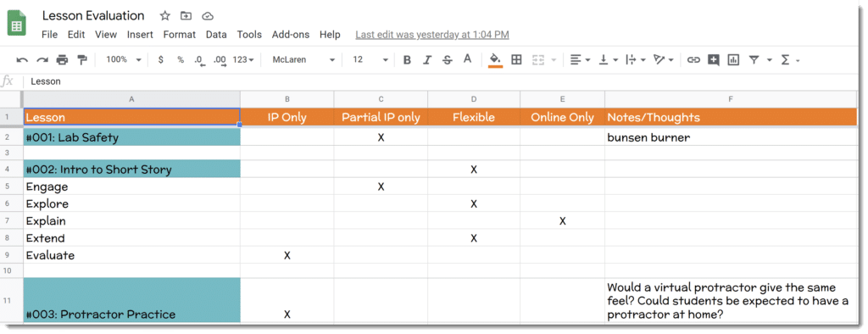Click the insert link icon
The width and height of the screenshot is (868, 334).
click(693, 60)
